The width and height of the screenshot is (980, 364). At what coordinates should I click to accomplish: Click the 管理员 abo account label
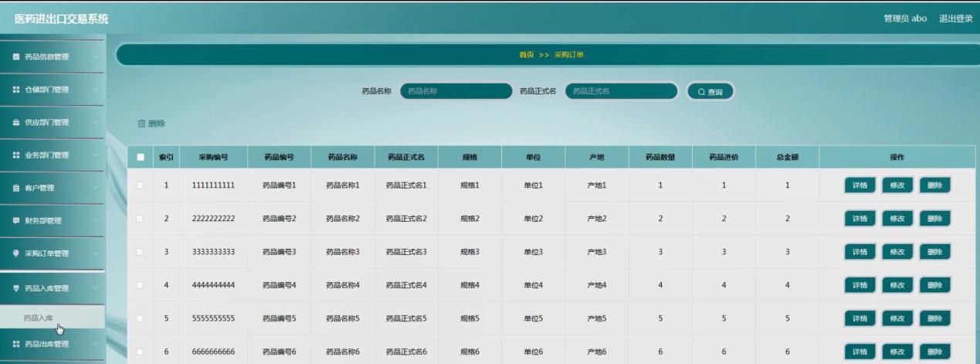(x=905, y=19)
